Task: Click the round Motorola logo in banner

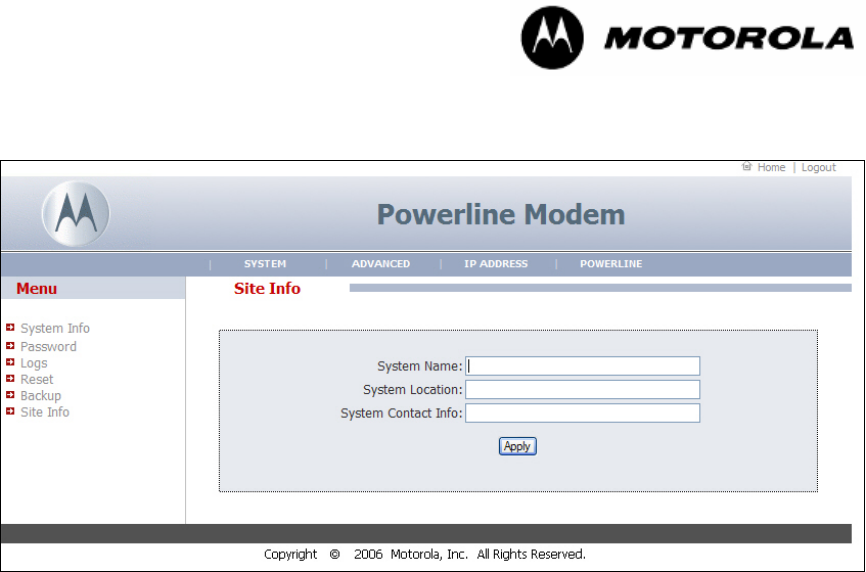Action: click(x=76, y=214)
